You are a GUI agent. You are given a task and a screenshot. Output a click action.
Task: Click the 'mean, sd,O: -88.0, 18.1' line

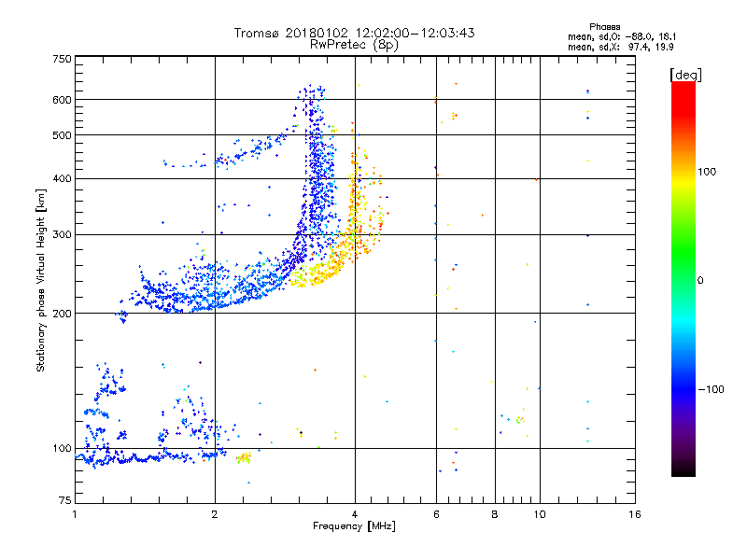click(622, 36)
